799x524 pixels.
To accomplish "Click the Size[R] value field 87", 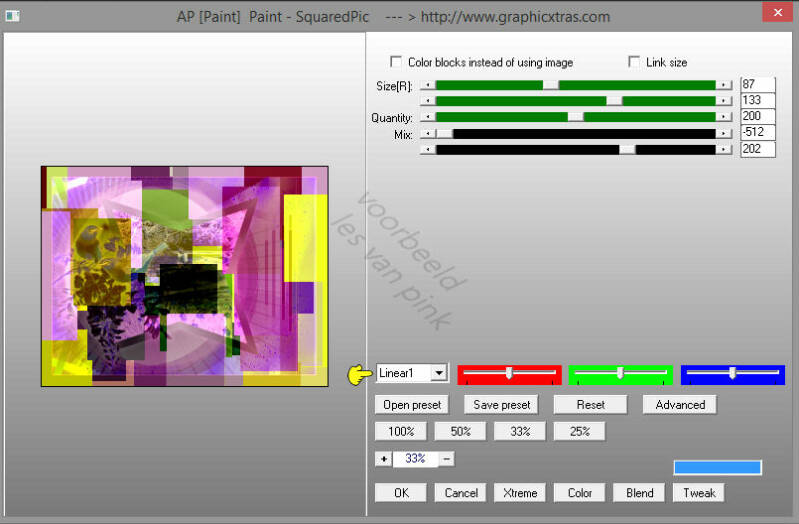I will [758, 85].
